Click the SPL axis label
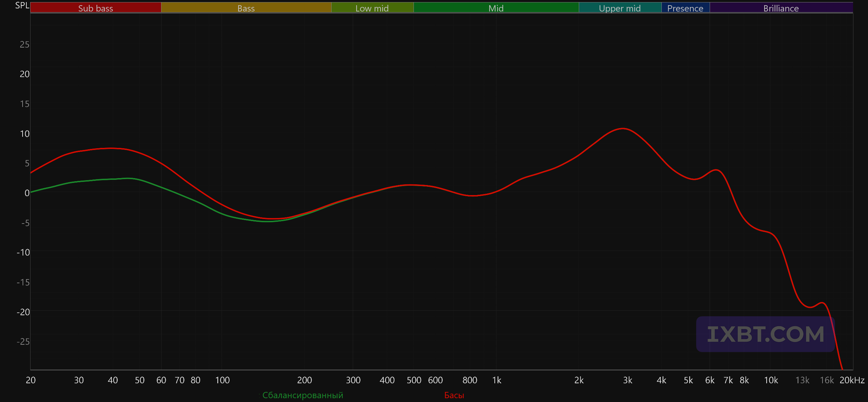This screenshot has width=868, height=402. pyautogui.click(x=22, y=5)
